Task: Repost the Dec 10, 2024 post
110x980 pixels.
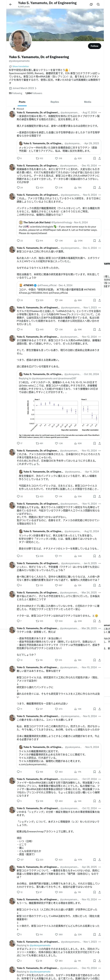Action: tap(39, 188)
